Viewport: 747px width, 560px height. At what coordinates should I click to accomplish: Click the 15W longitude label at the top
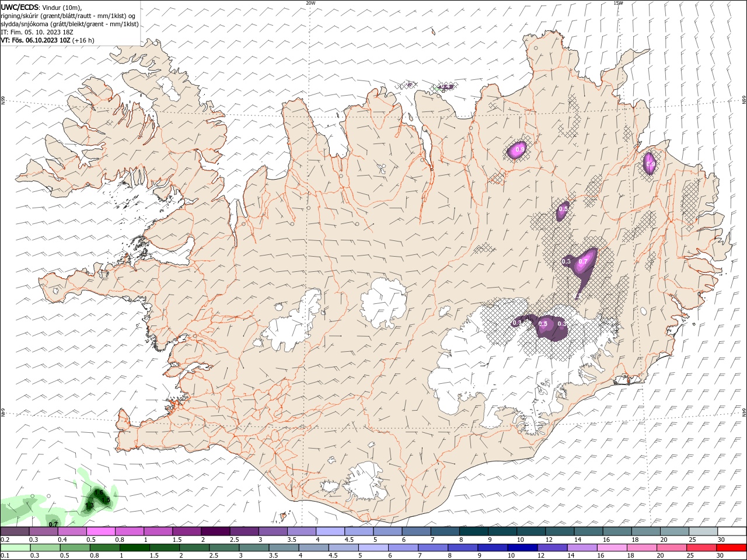(x=618, y=3)
